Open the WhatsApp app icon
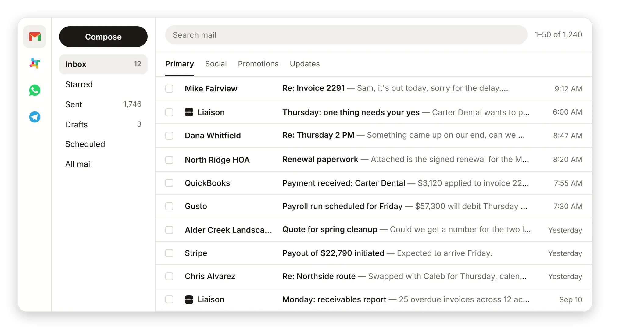This screenshot has height=329, width=644. point(35,90)
